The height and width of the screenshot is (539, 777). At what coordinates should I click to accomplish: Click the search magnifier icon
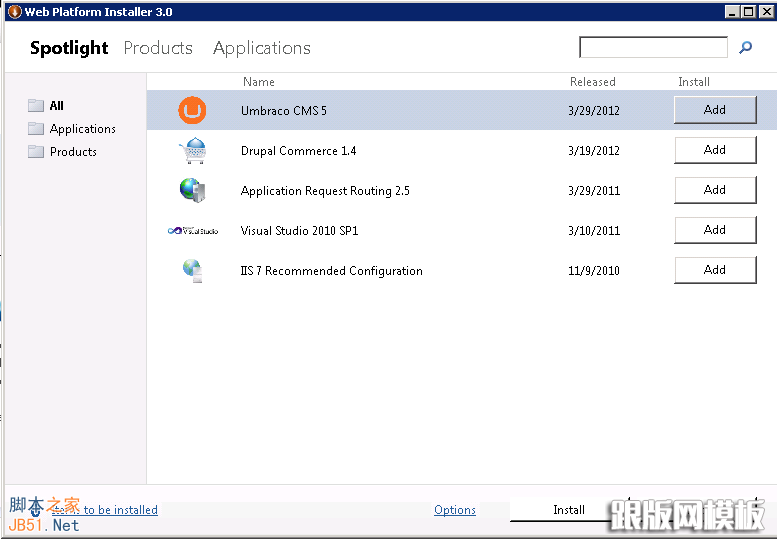[x=745, y=48]
